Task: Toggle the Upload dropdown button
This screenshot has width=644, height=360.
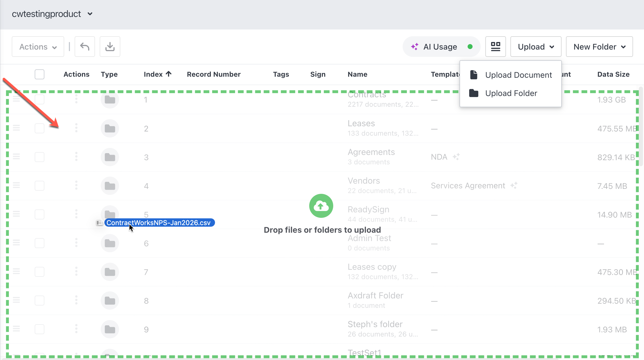Action: [536, 47]
